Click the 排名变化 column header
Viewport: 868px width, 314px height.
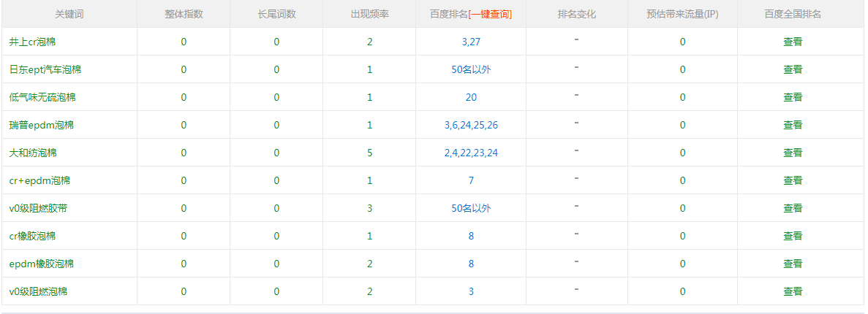click(577, 15)
